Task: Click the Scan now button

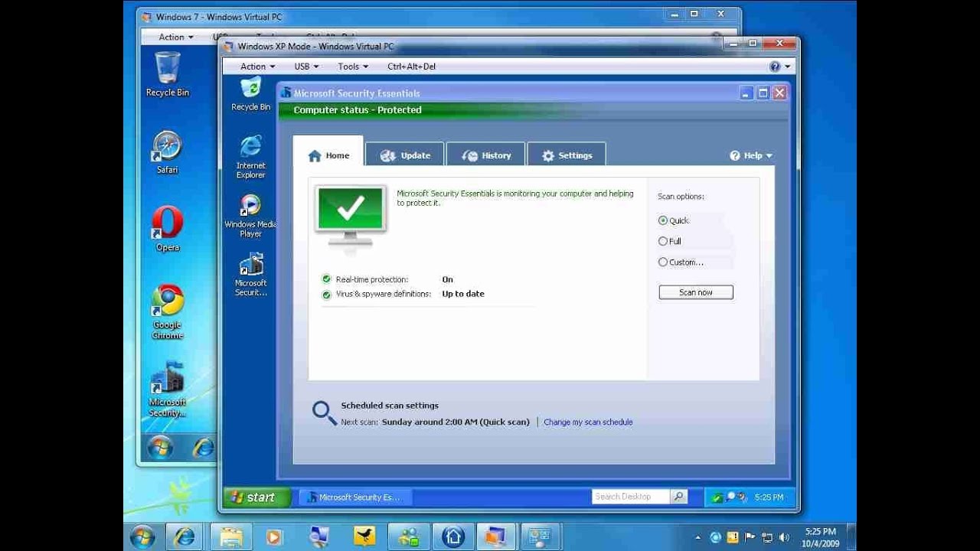Action: pyautogui.click(x=696, y=292)
